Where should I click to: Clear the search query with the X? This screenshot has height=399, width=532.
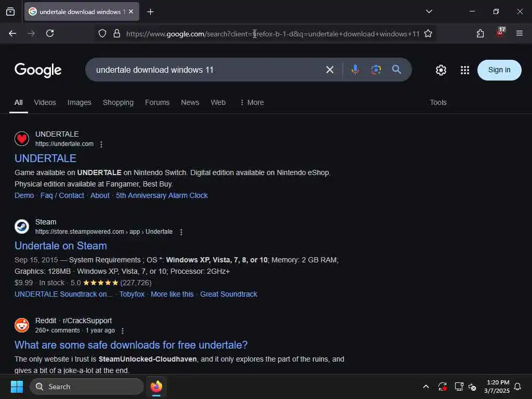pos(329,70)
